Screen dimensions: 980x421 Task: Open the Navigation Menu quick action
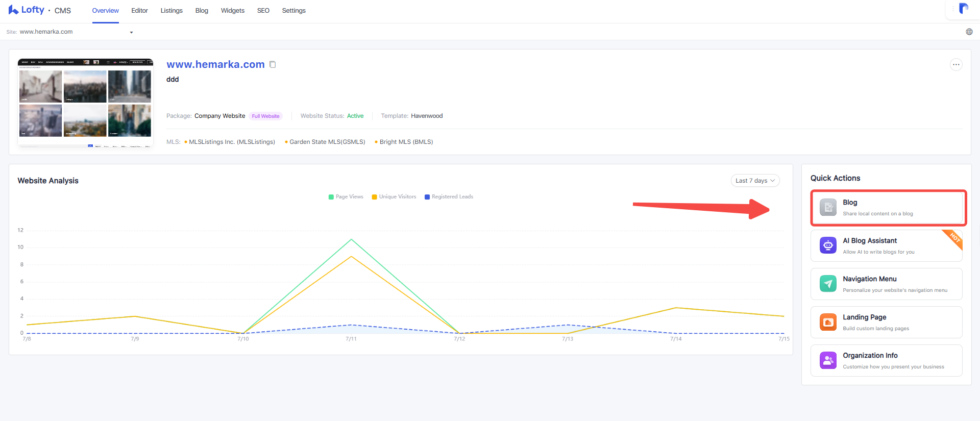click(x=887, y=284)
